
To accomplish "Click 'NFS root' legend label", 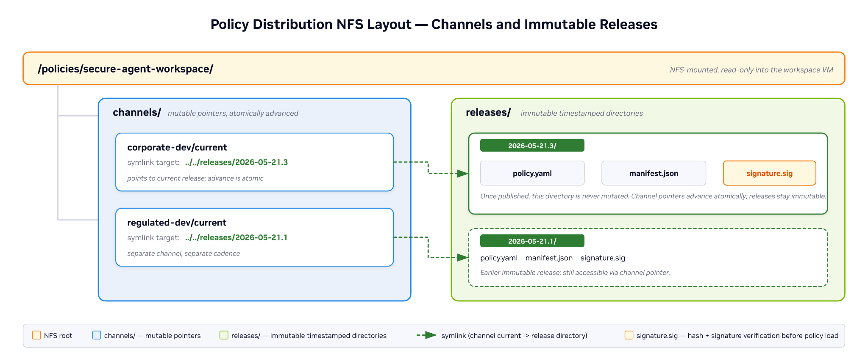I will 58,336.
